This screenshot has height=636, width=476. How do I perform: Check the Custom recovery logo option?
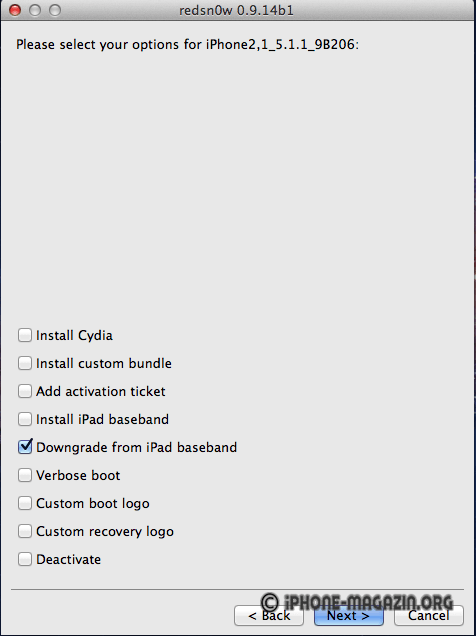[x=25, y=531]
